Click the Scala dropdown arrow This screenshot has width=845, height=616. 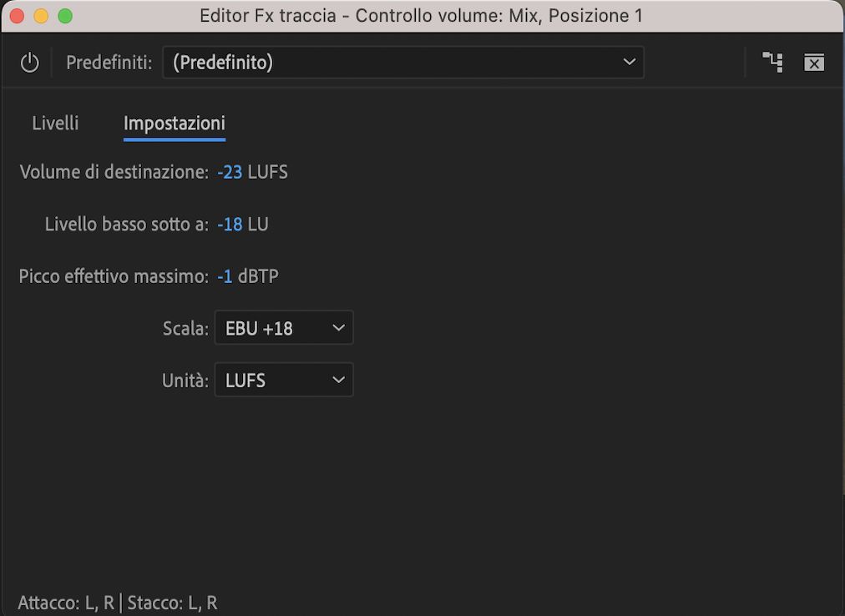339,327
